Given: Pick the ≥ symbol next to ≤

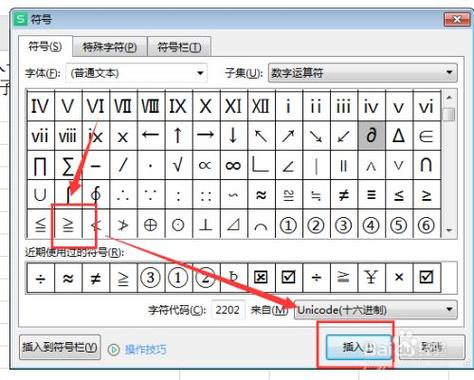Looking at the screenshot, I should click(x=427, y=194).
